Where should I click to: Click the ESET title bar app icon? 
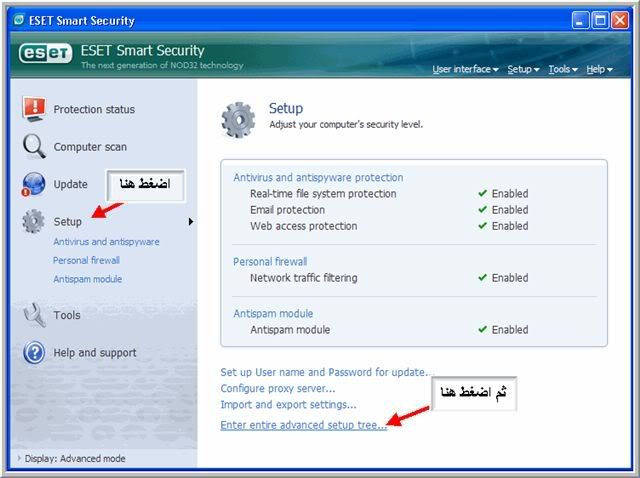pyautogui.click(x=19, y=20)
